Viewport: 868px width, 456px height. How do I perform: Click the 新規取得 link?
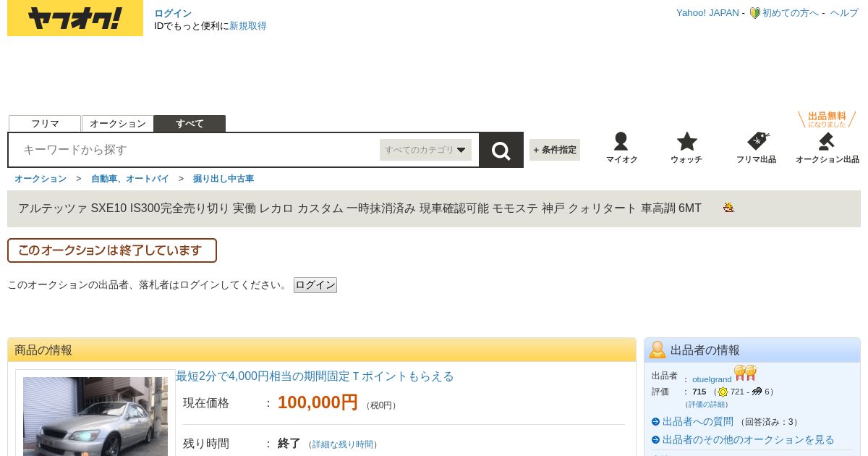click(248, 26)
